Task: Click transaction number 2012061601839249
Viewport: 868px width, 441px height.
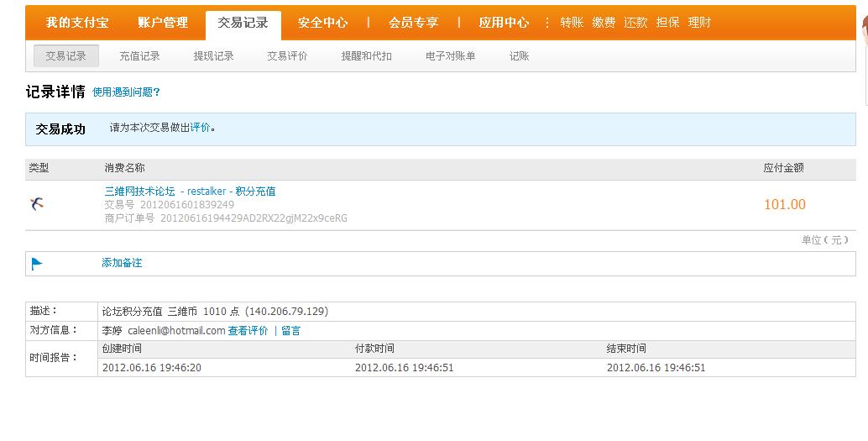Action: point(187,204)
